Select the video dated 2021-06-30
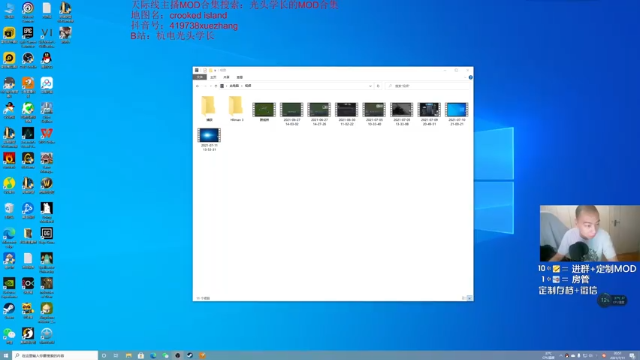The width and height of the screenshot is (640, 360). pyautogui.click(x=346, y=113)
